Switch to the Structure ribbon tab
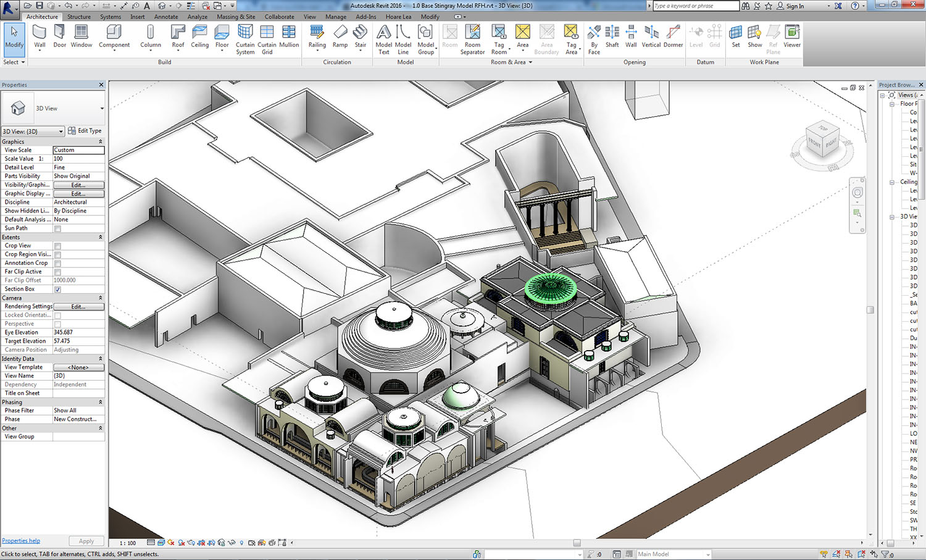The image size is (926, 560). click(x=78, y=17)
